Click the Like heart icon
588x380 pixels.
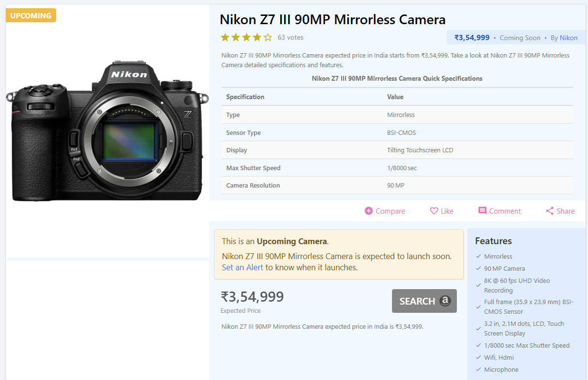tap(434, 211)
